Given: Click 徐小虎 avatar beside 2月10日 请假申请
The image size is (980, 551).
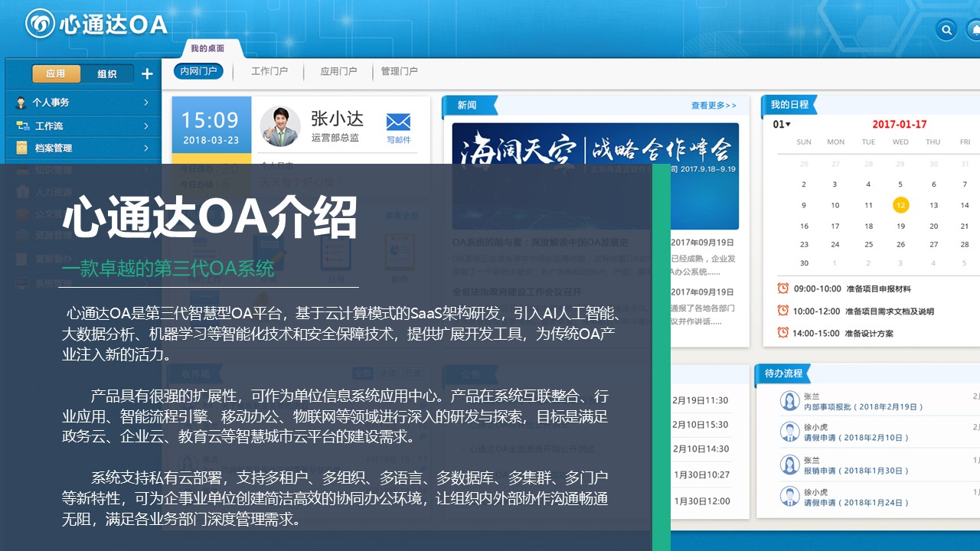Looking at the screenshot, I should [x=789, y=432].
